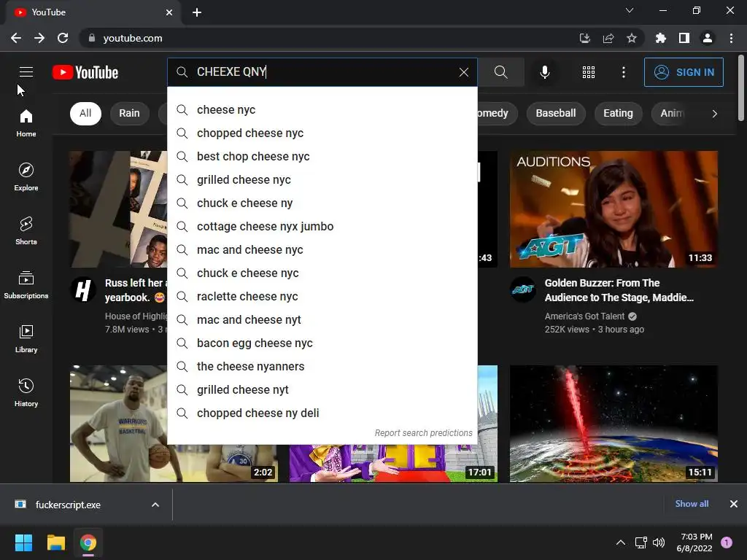Expand fuckerscript.exe download options chevron
Image resolution: width=747 pixels, height=560 pixels.
[x=155, y=505]
